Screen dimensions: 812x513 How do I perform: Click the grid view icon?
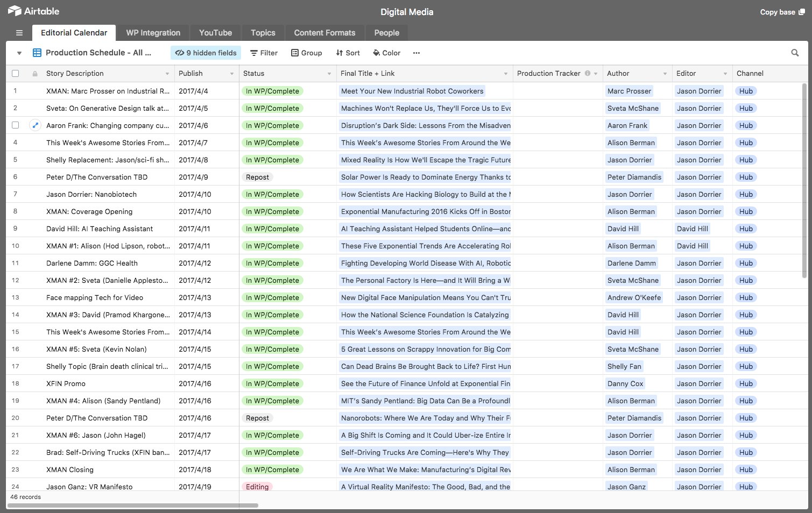coord(37,53)
